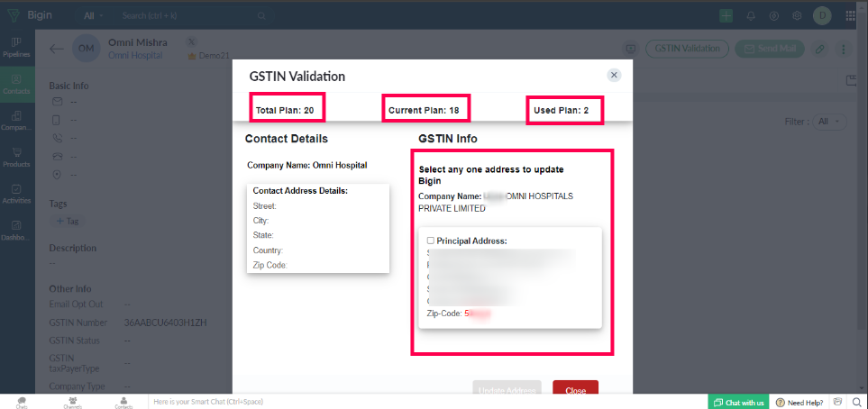Click the X (Twitter) icon beside name

click(191, 42)
